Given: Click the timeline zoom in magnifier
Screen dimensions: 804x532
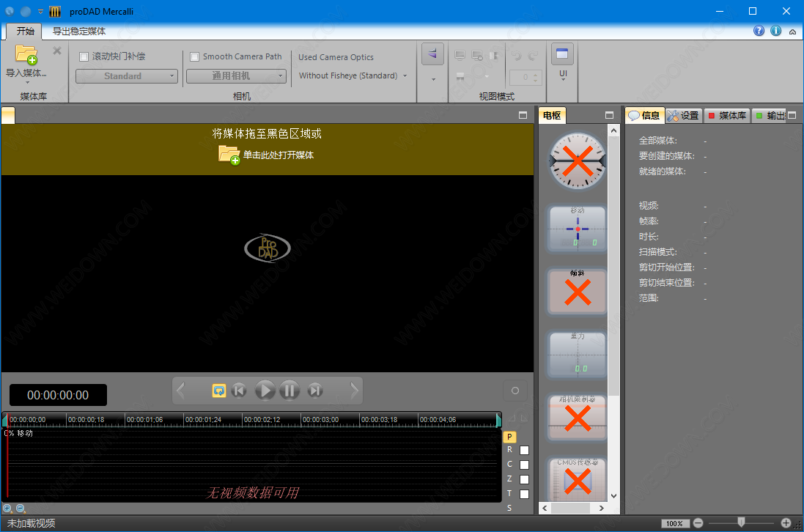Looking at the screenshot, I should click(x=7, y=508).
